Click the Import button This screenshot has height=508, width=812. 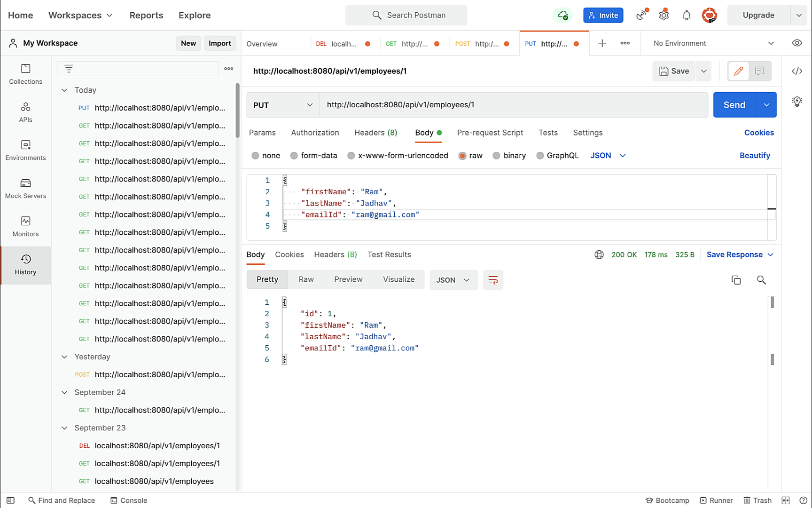click(219, 43)
